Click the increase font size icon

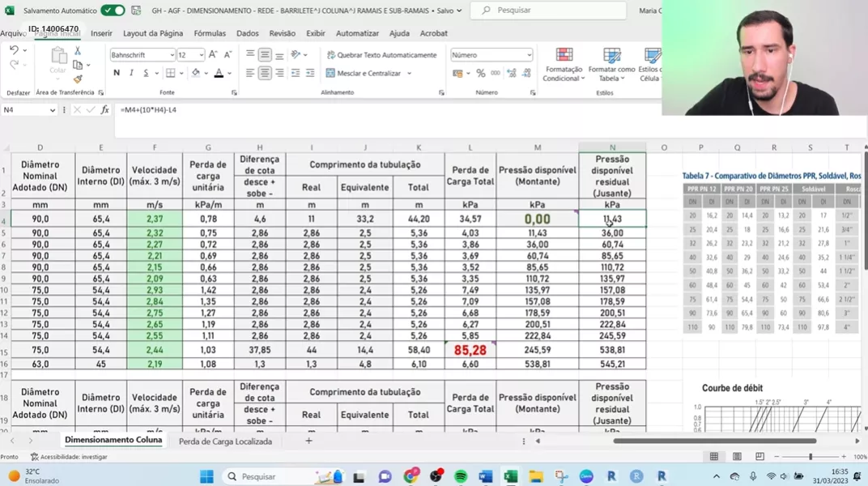tap(213, 55)
